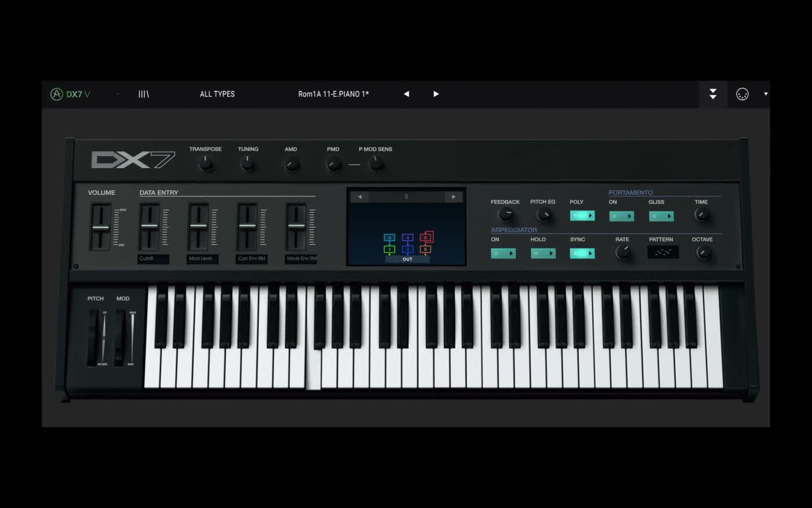
Task: Go to previous preset with left arrow
Action: pyautogui.click(x=406, y=93)
